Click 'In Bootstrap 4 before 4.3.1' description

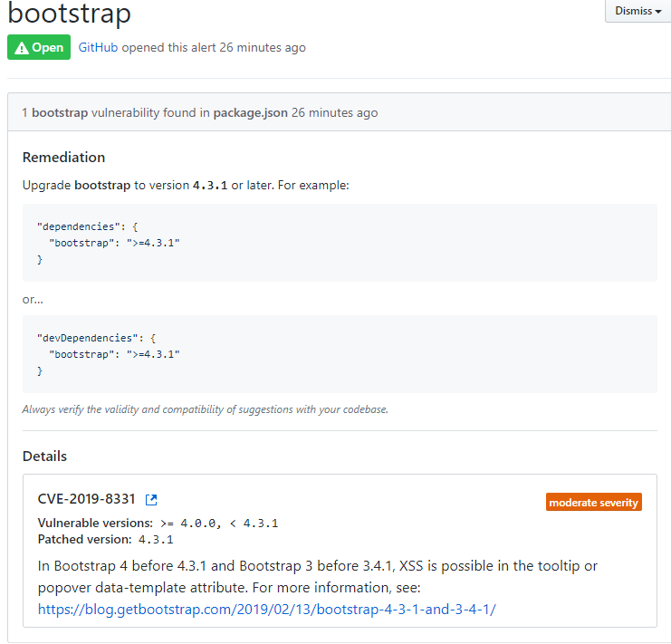(317, 577)
